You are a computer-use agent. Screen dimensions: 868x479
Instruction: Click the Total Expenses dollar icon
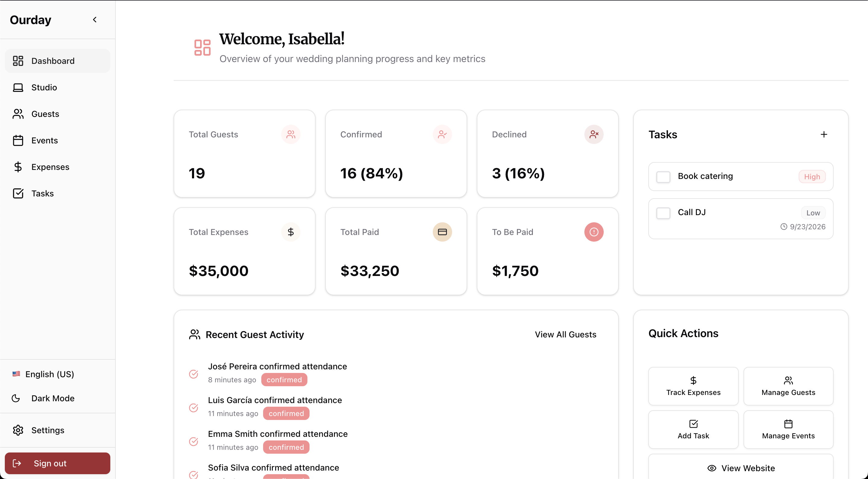291,232
